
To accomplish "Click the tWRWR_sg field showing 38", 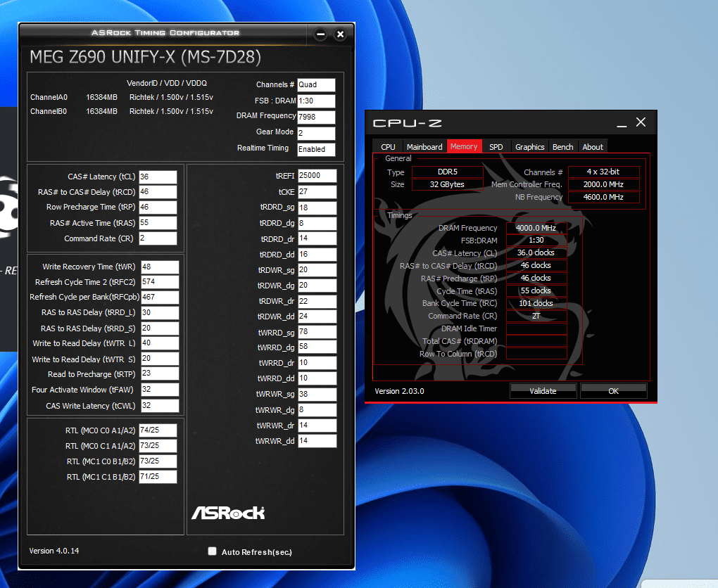I will click(x=317, y=394).
